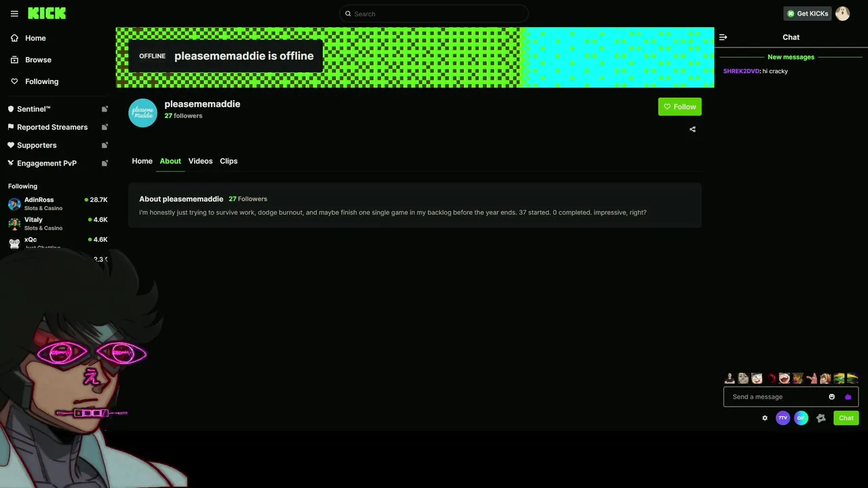The image size is (868, 488).
Task: Collapse the chat panel with the arrow icon
Action: (723, 37)
